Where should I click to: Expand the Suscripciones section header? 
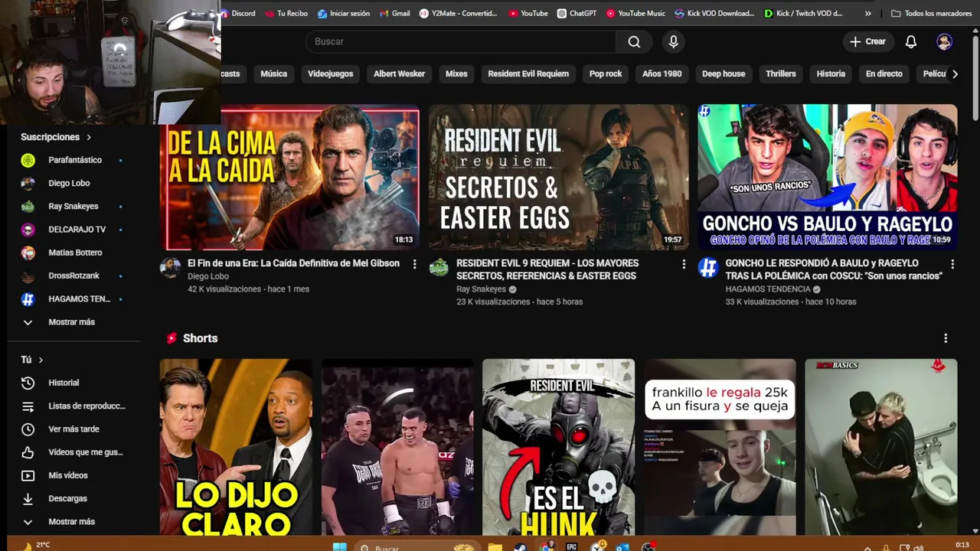(56, 137)
